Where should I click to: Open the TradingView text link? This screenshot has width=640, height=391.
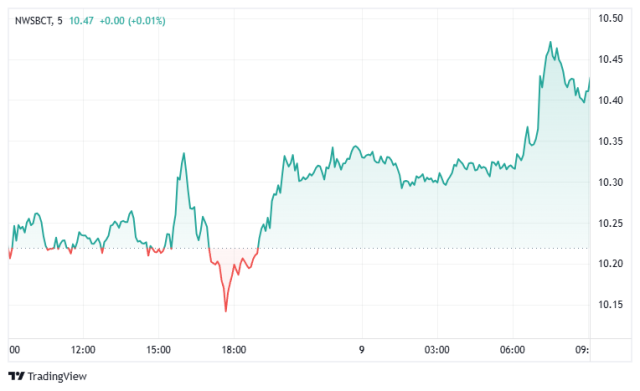(x=57, y=376)
